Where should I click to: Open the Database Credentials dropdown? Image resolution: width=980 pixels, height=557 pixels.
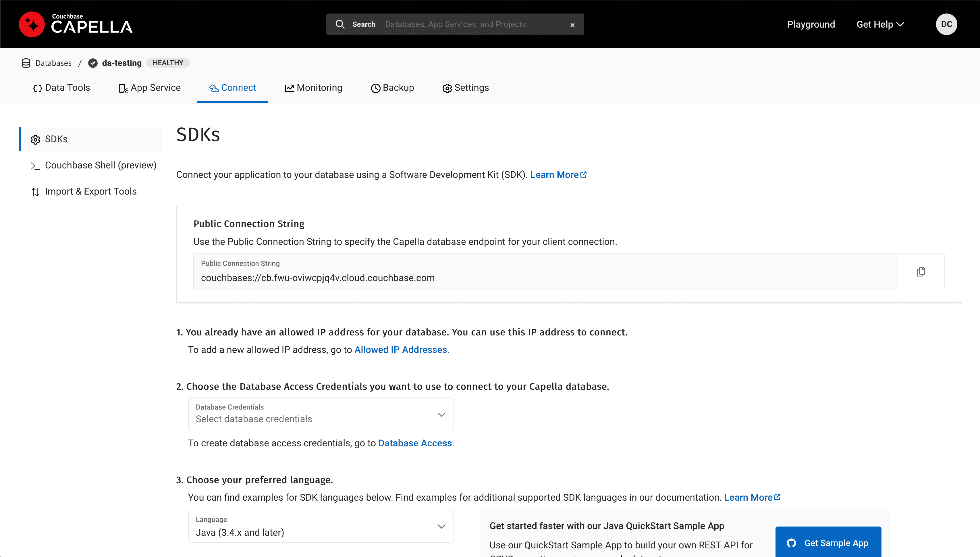tap(321, 414)
